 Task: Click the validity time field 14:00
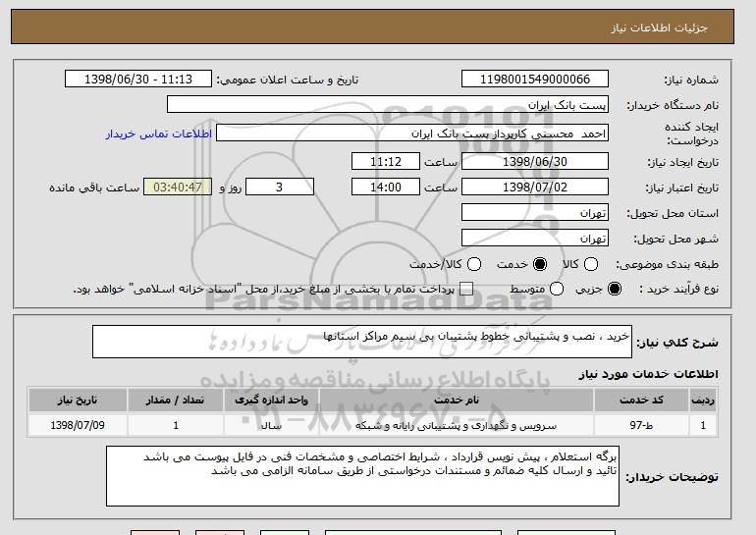pyautogui.click(x=386, y=187)
